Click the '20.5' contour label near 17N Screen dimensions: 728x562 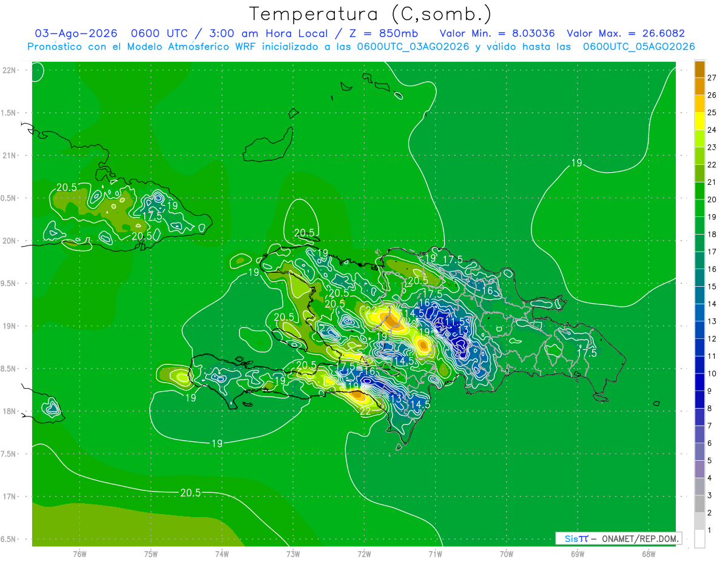pyautogui.click(x=190, y=493)
